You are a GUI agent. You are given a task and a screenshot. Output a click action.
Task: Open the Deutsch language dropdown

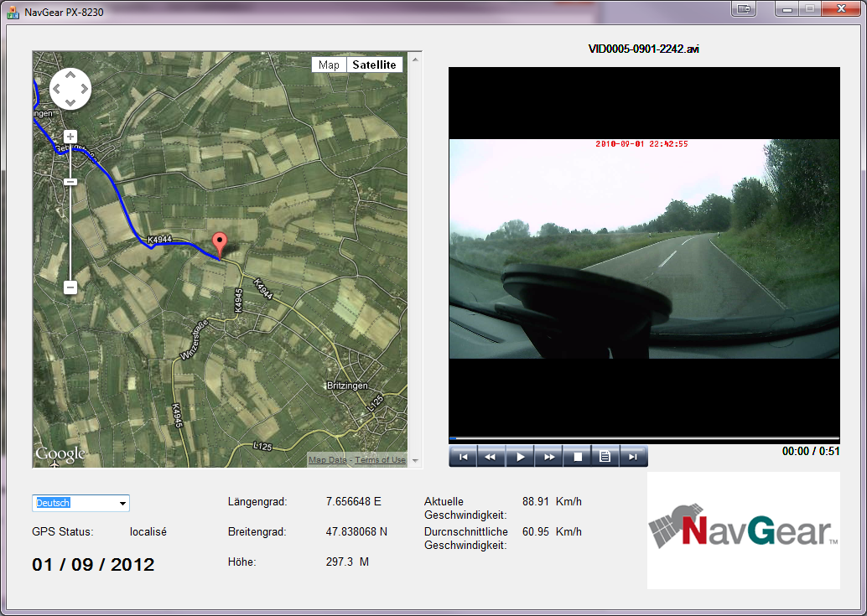(81, 503)
